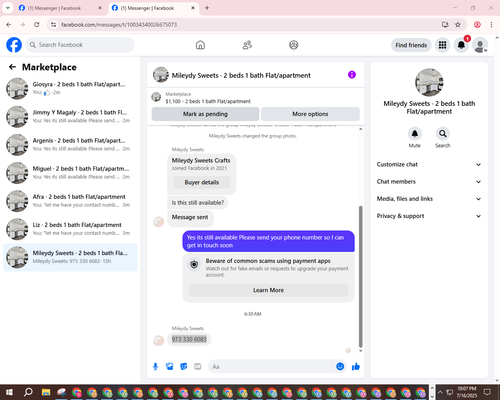Mute this chat with the bell icon
Viewport: 500px width, 400px height.
pos(415,134)
